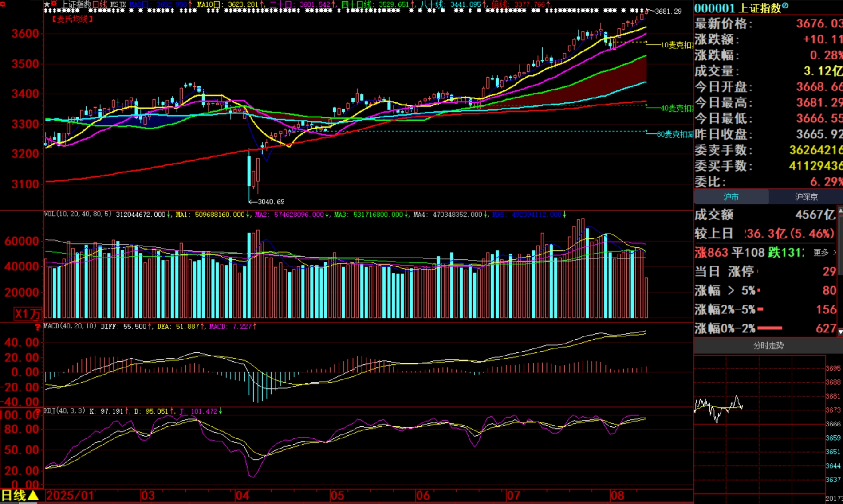Viewport: 843px width, 504px height.
Task: Click the X1万 volume unit box
Action: 28,314
